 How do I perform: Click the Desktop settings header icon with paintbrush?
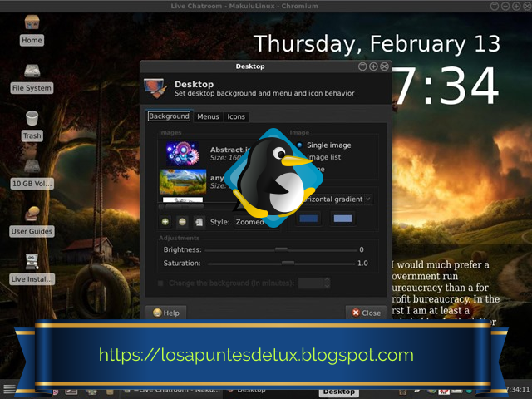pyautogui.click(x=155, y=89)
